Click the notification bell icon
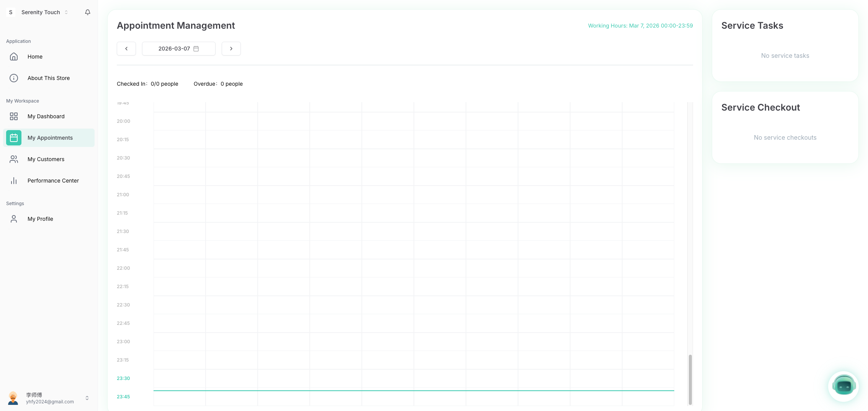868x411 pixels. [88, 12]
